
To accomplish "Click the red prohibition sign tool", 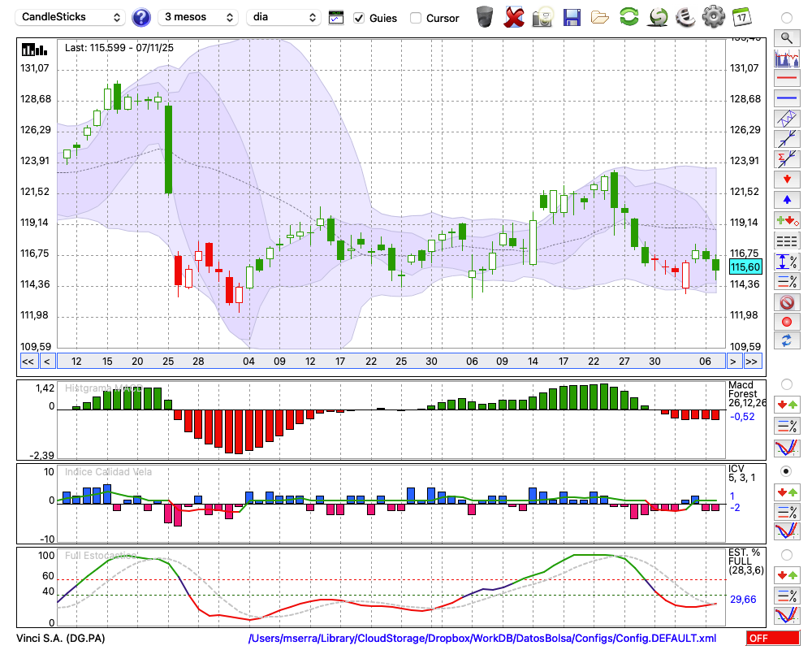I will point(786,302).
